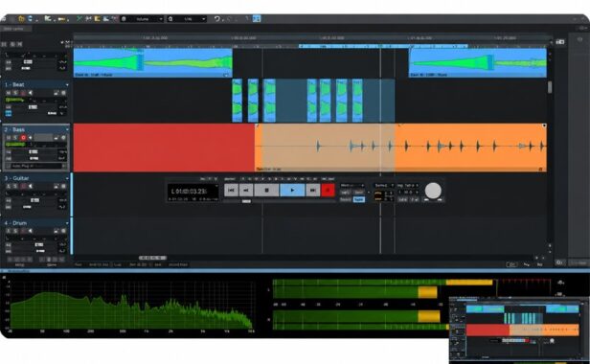The image size is (590, 364).
Task: Expand the menu arrow on the 4 - Drum track
Action: (x=67, y=223)
